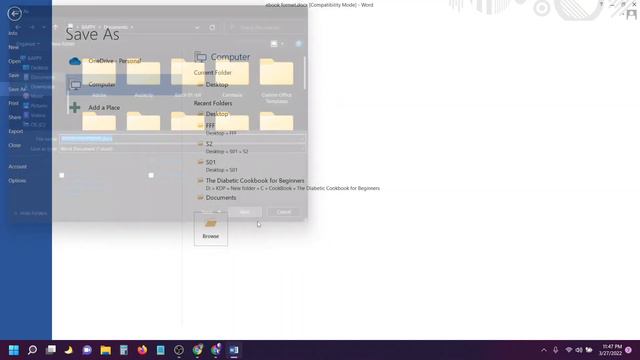Screen dimensions: 640x360
Task: Select Save As in the backstage menu
Action: click(x=17, y=89)
